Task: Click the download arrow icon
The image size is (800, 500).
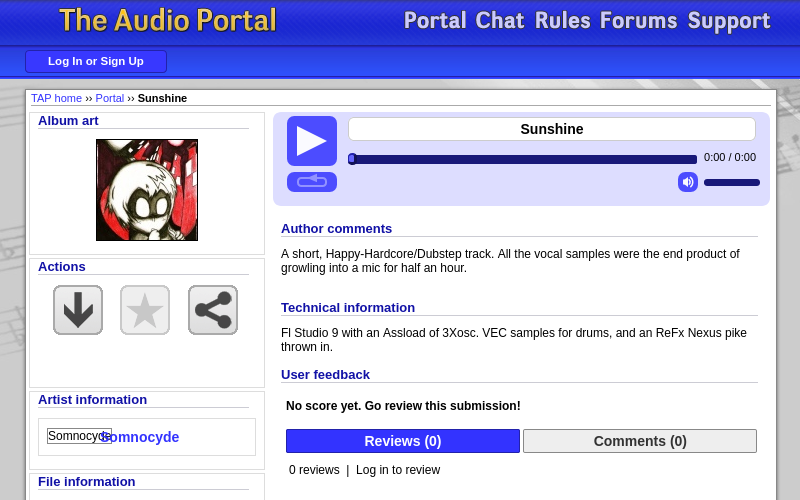Action: coord(78,310)
